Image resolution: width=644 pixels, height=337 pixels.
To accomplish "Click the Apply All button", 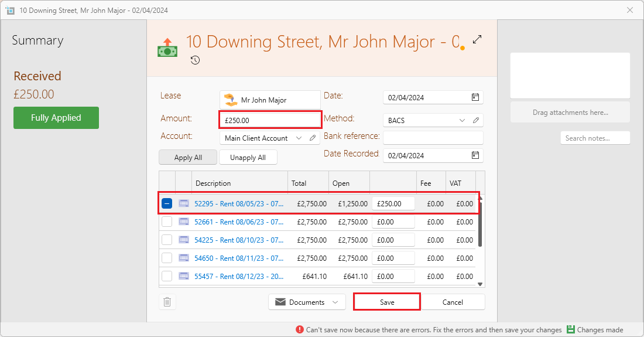I will tap(188, 158).
